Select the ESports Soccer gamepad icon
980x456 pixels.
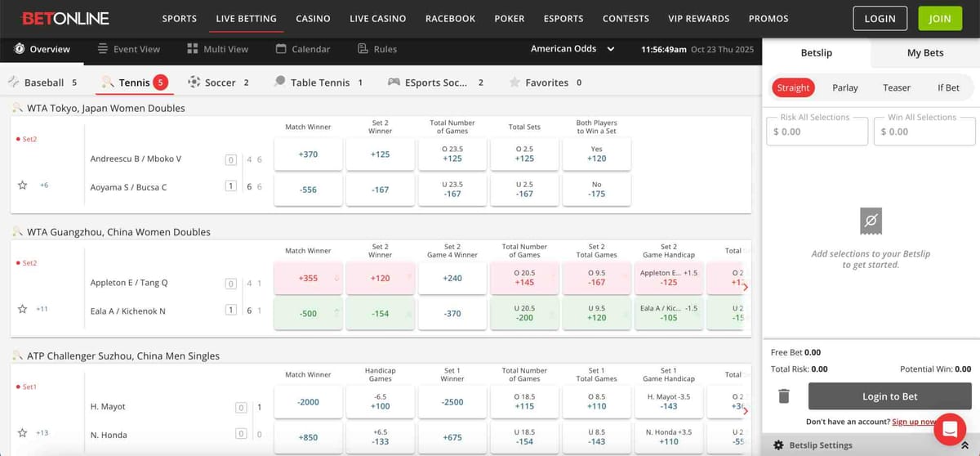coord(394,83)
